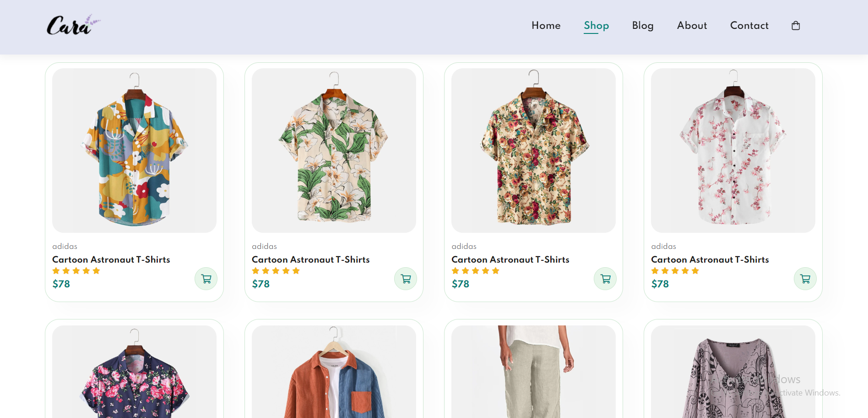Click cart icon on green leaf shirt card
Image resolution: width=868 pixels, height=418 pixels.
pos(405,278)
